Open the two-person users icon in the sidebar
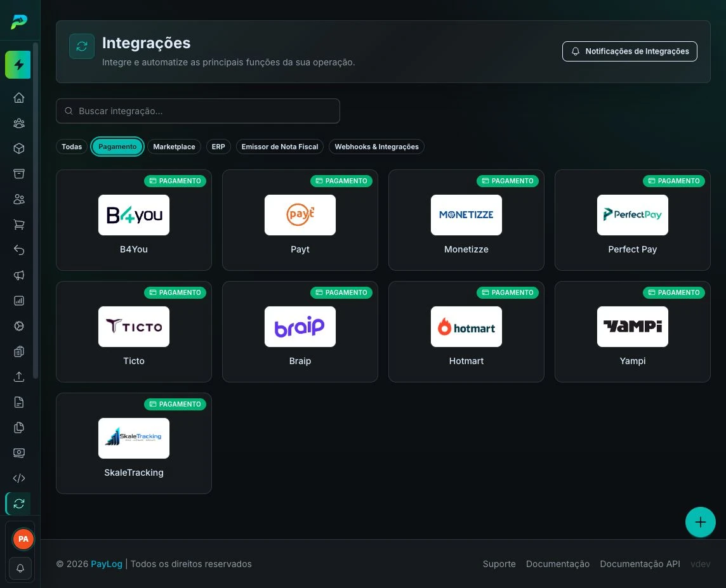Viewport: 726px width, 588px height. (19, 199)
